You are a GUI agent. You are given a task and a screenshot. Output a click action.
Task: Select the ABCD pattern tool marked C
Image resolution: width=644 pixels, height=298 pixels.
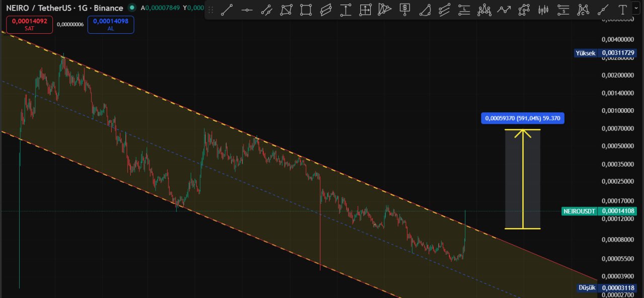583,10
